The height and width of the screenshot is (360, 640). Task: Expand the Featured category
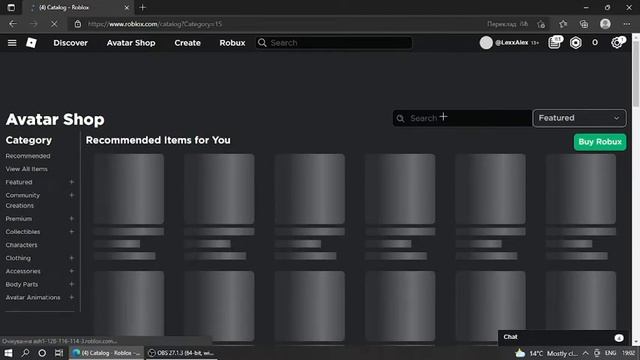[x=71, y=182]
